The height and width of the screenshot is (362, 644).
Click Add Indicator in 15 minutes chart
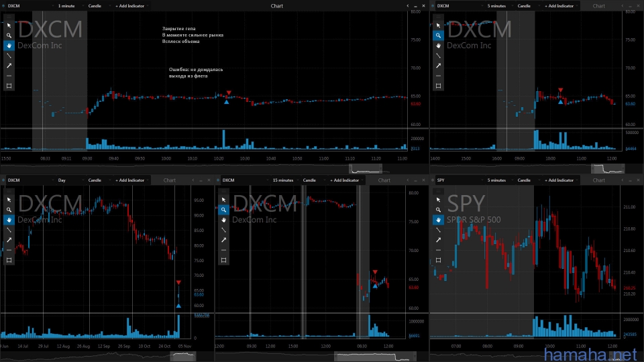coord(345,180)
